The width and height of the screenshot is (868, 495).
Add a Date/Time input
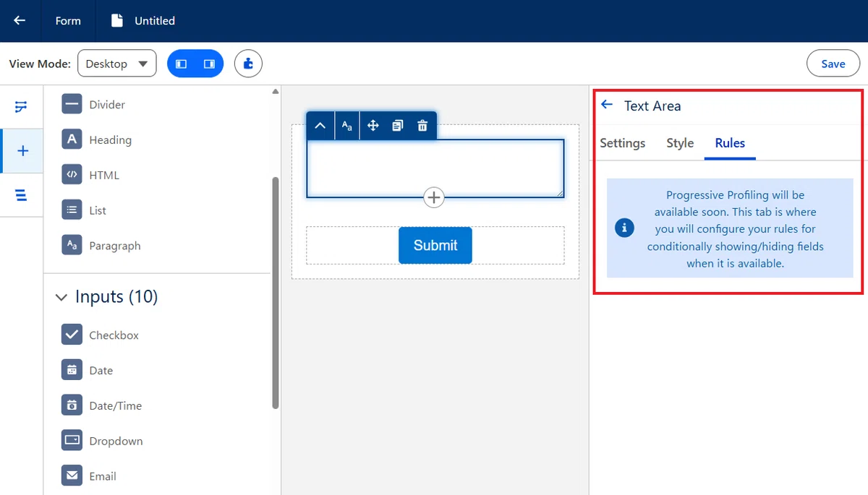pyautogui.click(x=102, y=406)
